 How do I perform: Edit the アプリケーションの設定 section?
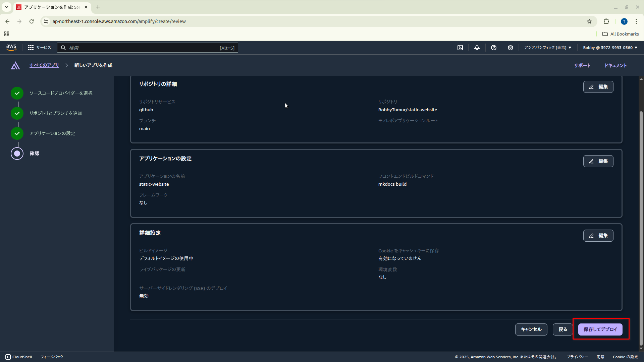(x=598, y=161)
